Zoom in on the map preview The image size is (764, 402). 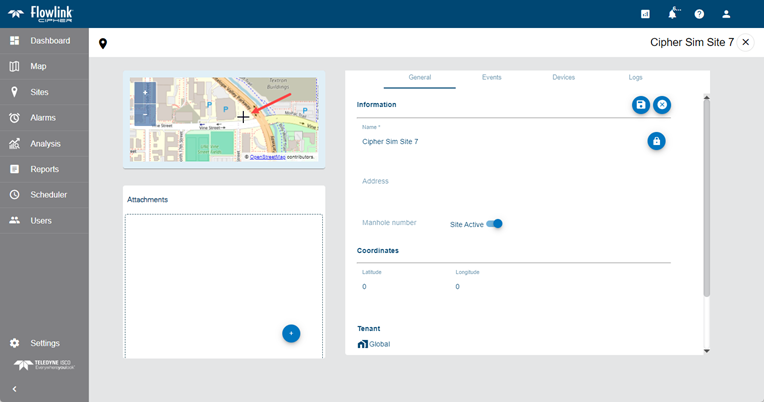click(145, 92)
